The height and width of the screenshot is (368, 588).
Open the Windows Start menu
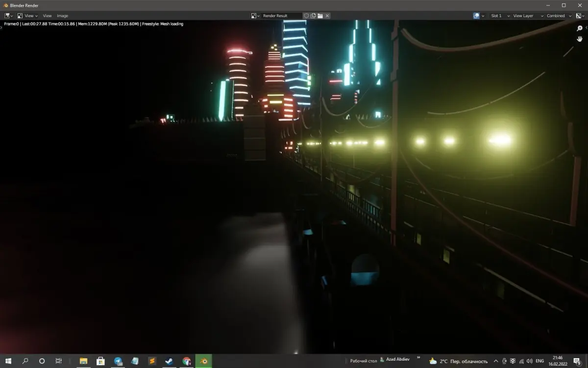[x=9, y=361]
